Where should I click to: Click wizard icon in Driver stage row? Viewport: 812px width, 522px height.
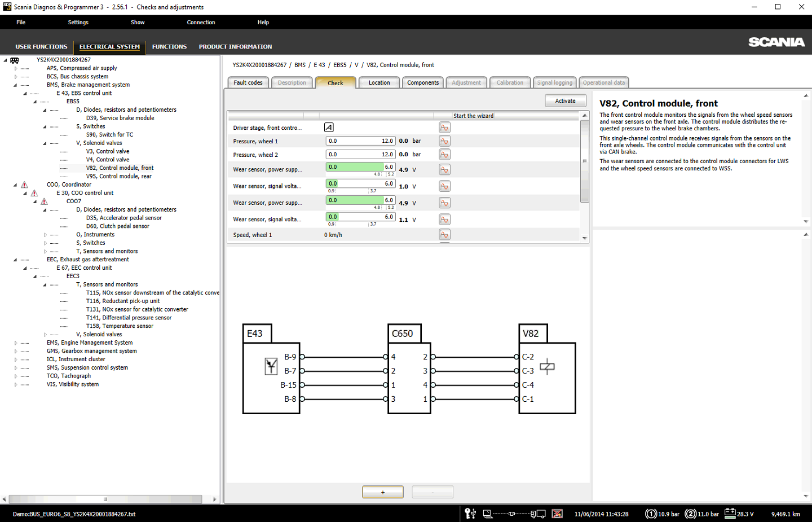coord(444,128)
